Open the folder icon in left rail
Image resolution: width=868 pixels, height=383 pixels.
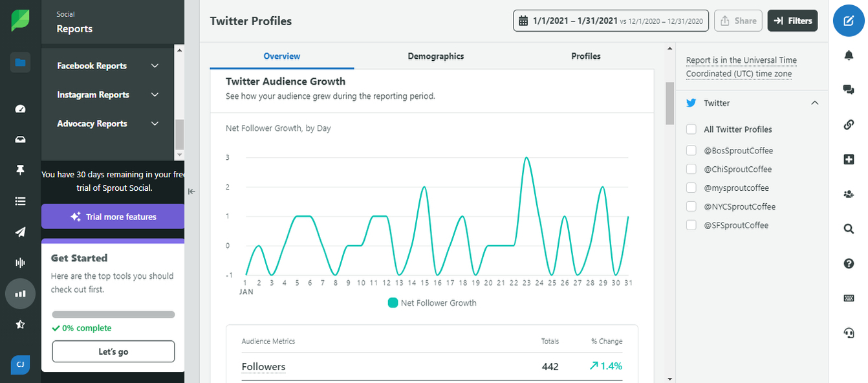click(20, 63)
